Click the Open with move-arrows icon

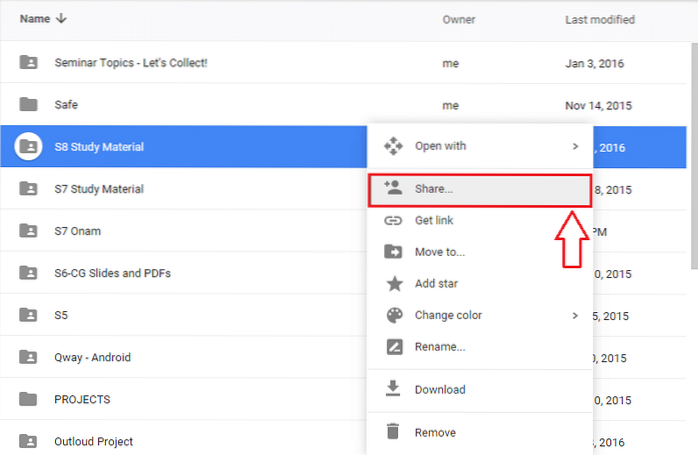[393, 146]
